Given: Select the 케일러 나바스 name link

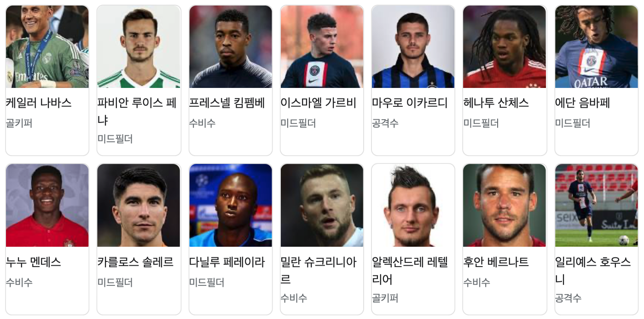Looking at the screenshot, I should point(39,103).
